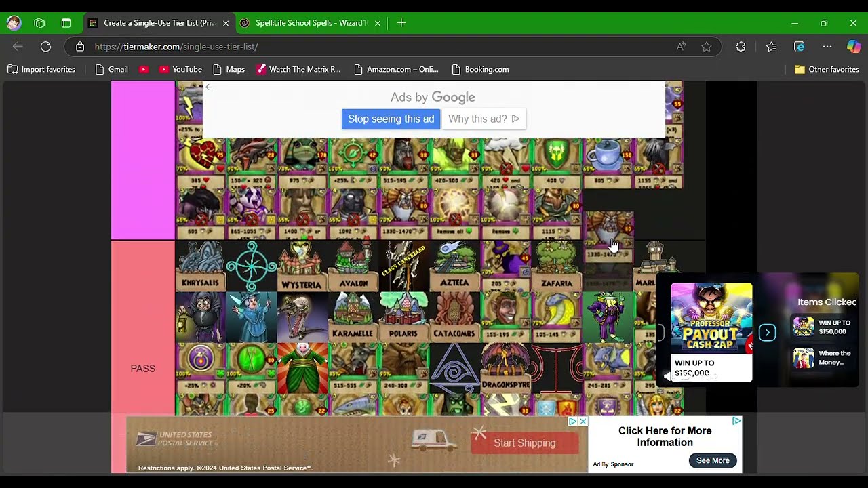Pick the Catacombs world tile
The image size is (868, 488).
coord(455,317)
